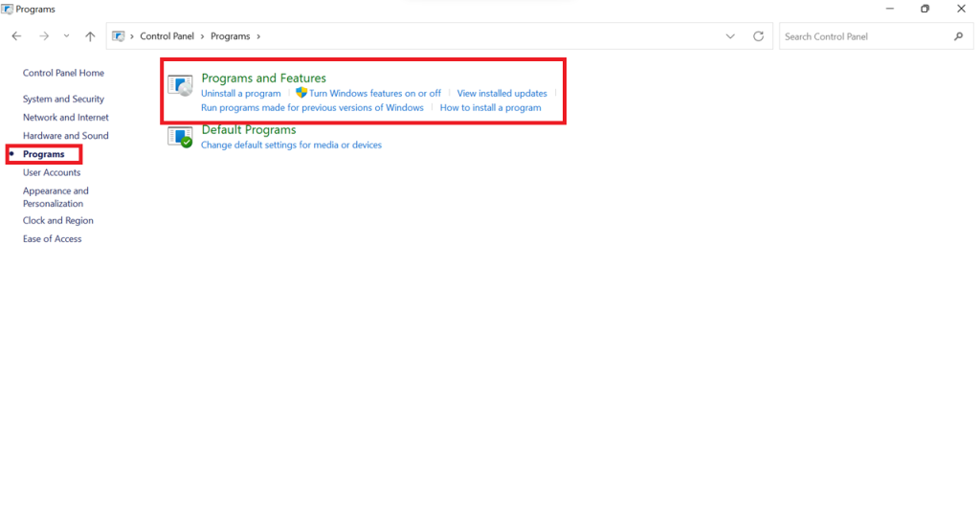Click the Programs window title bar icon

click(x=7, y=9)
